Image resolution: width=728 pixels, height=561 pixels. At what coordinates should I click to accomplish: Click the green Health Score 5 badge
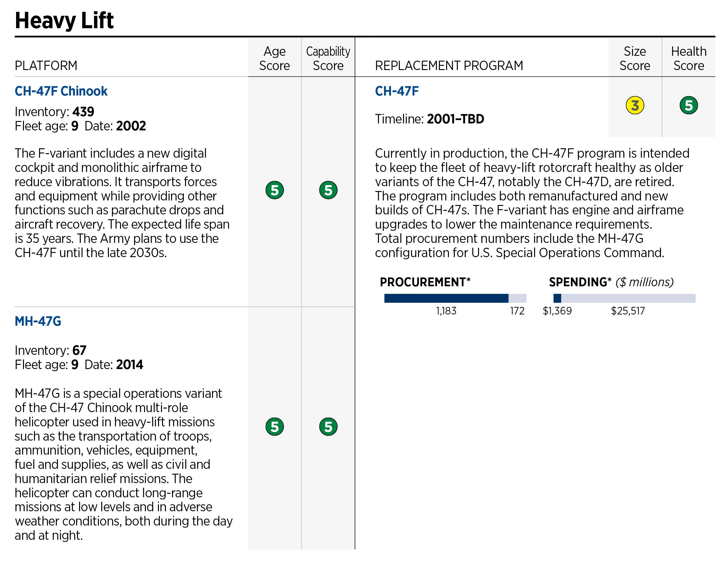688,105
